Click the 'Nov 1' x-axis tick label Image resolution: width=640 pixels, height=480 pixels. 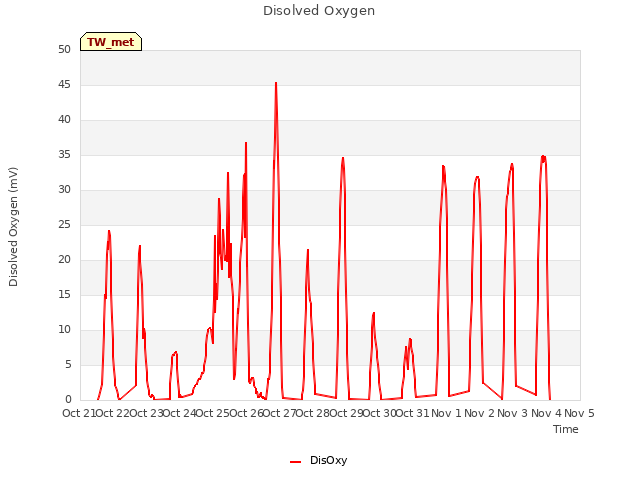[x=446, y=413]
